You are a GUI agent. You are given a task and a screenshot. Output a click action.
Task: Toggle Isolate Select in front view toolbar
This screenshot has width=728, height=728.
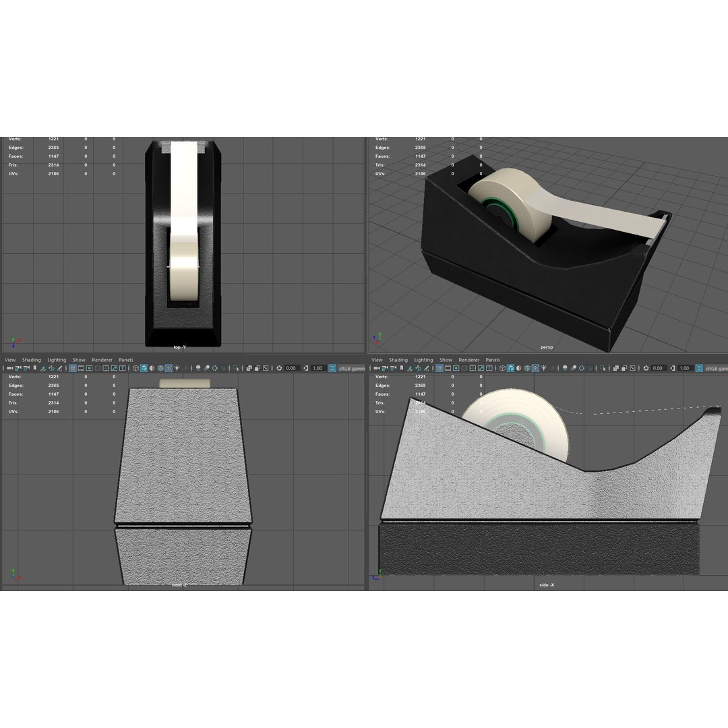pyautogui.click(x=236, y=368)
